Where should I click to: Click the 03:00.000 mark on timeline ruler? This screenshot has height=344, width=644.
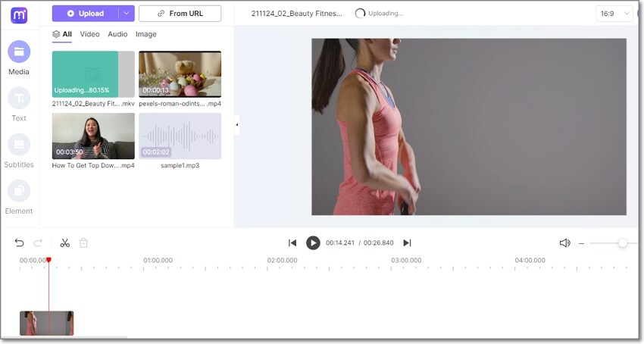[406, 260]
